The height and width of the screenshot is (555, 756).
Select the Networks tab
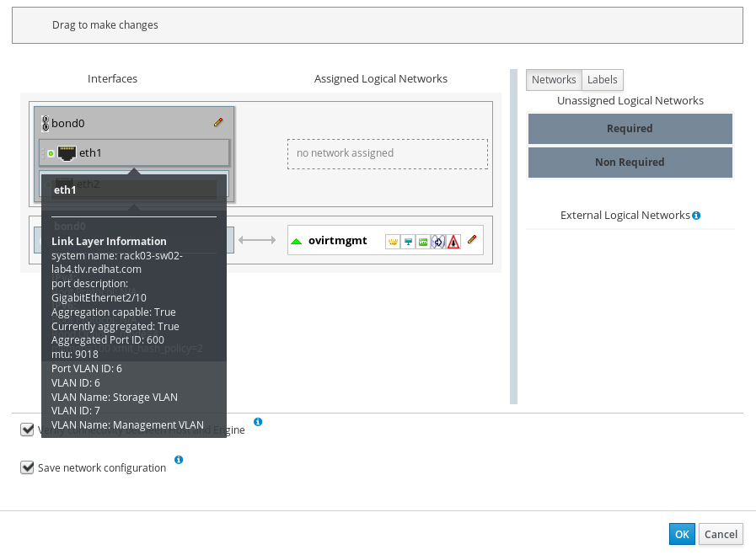point(554,80)
